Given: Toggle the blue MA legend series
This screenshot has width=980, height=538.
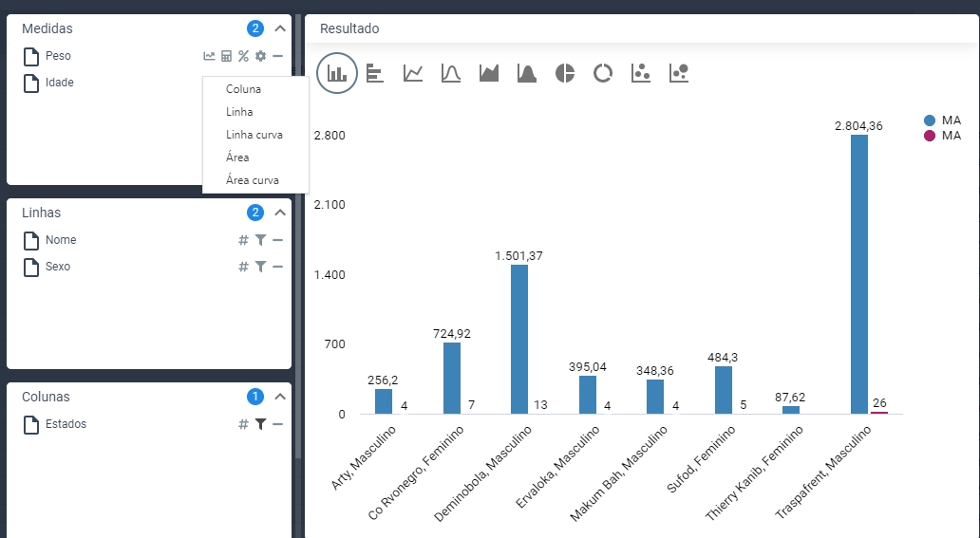Looking at the screenshot, I should click(x=930, y=121).
